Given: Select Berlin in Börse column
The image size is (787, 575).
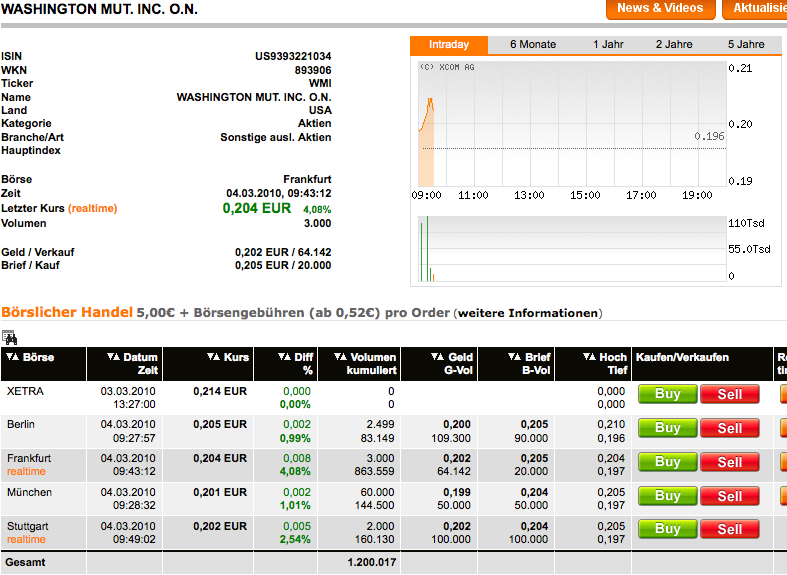Looking at the screenshot, I should pyautogui.click(x=21, y=424).
